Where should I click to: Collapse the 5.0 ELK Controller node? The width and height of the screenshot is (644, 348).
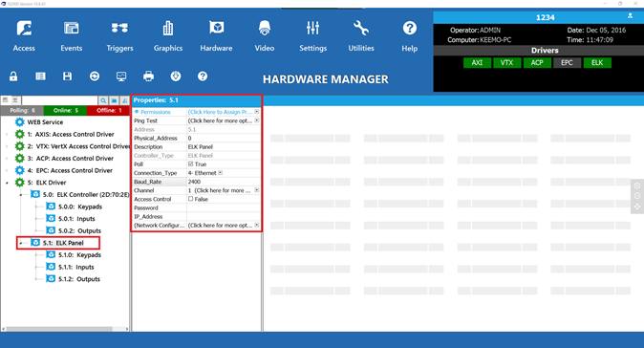click(x=21, y=195)
